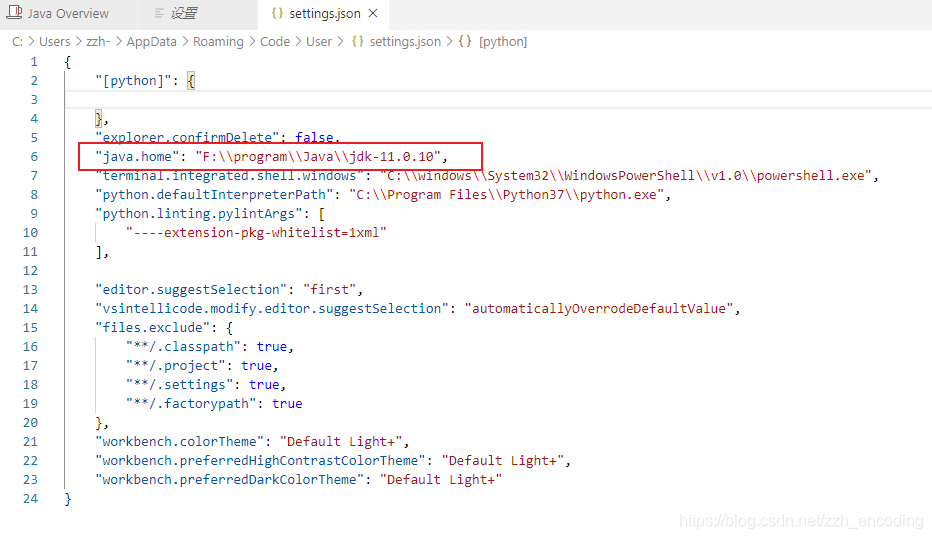Select the settings.json tab
This screenshot has height=539, width=932.
tap(324, 14)
